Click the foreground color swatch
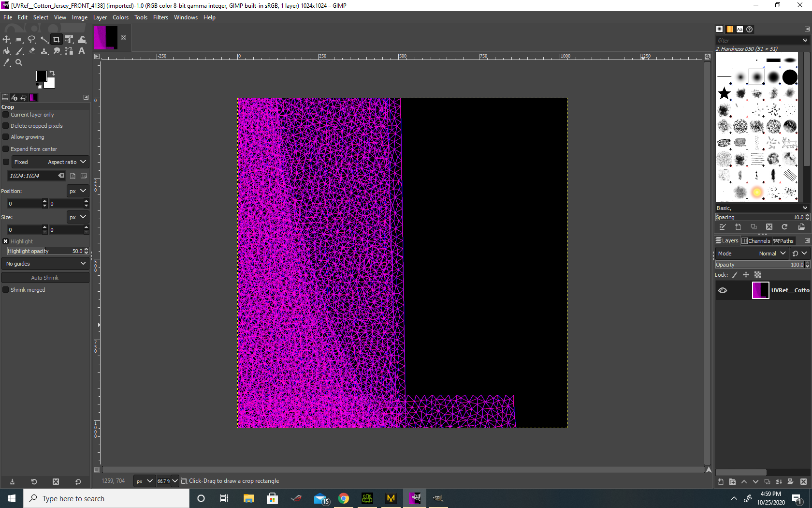 pyautogui.click(x=41, y=76)
